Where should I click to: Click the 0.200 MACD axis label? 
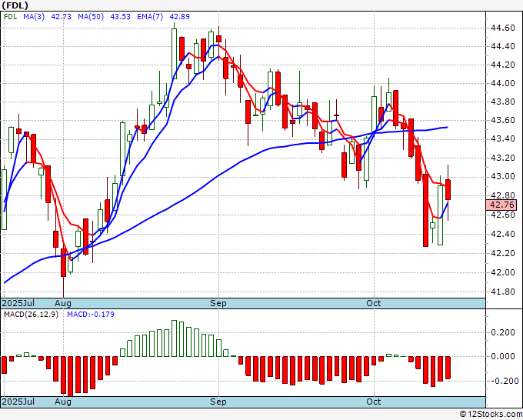click(x=503, y=332)
